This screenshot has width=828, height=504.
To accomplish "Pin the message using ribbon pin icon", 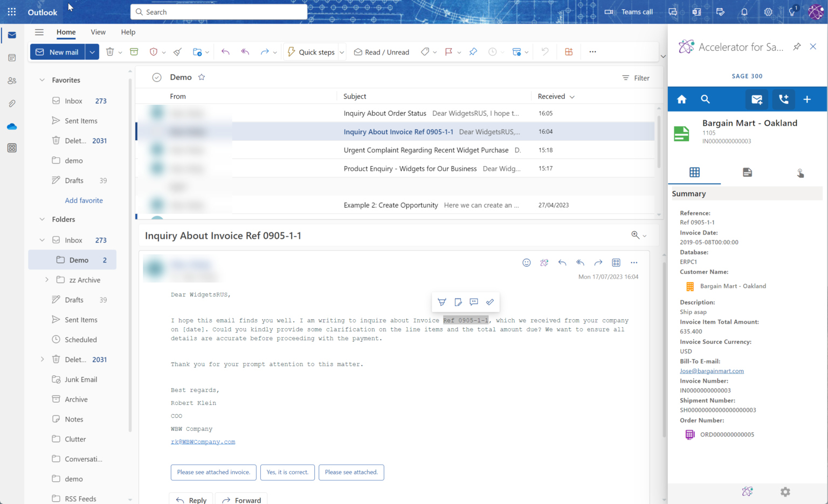I will point(473,52).
